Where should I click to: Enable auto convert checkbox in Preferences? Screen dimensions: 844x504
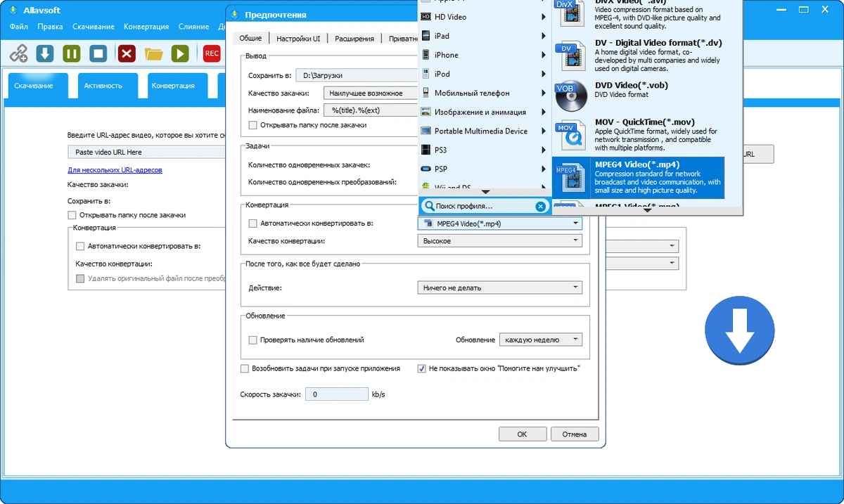(x=253, y=224)
